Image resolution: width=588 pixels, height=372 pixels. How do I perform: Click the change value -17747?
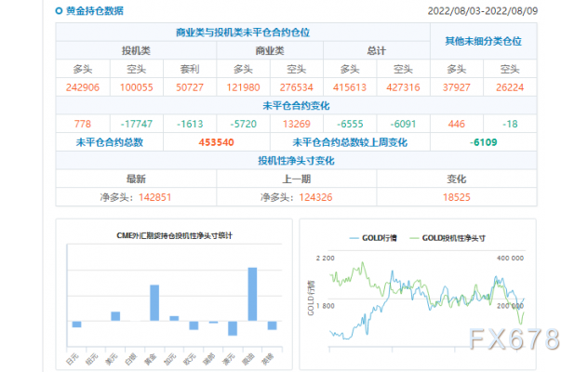(x=136, y=124)
